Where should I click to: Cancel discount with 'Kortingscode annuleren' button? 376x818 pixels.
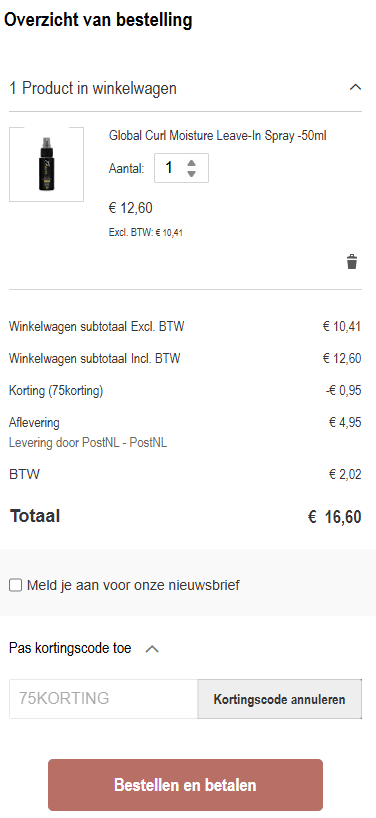coord(280,699)
